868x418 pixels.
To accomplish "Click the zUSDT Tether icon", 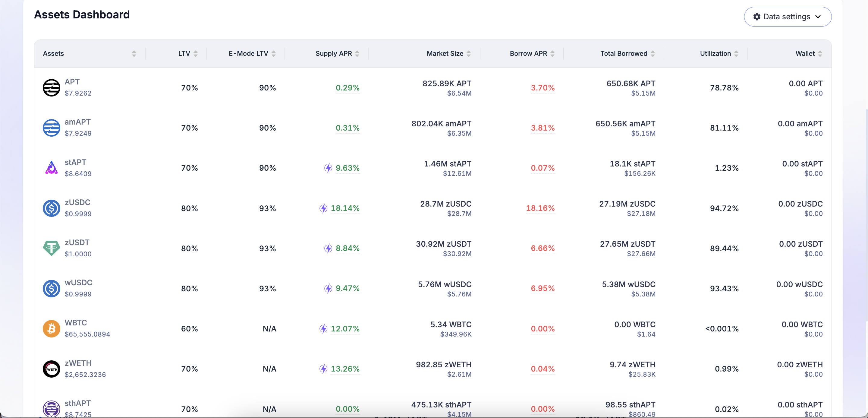I will coord(51,248).
